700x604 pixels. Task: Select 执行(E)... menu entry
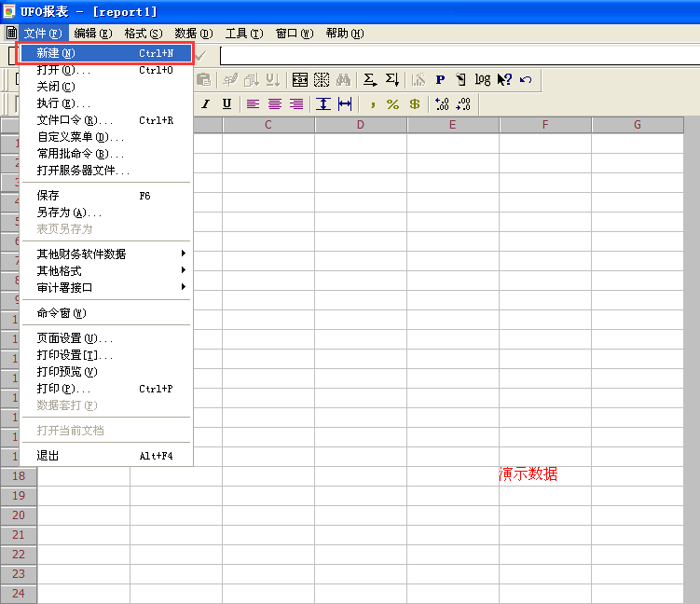click(x=106, y=103)
